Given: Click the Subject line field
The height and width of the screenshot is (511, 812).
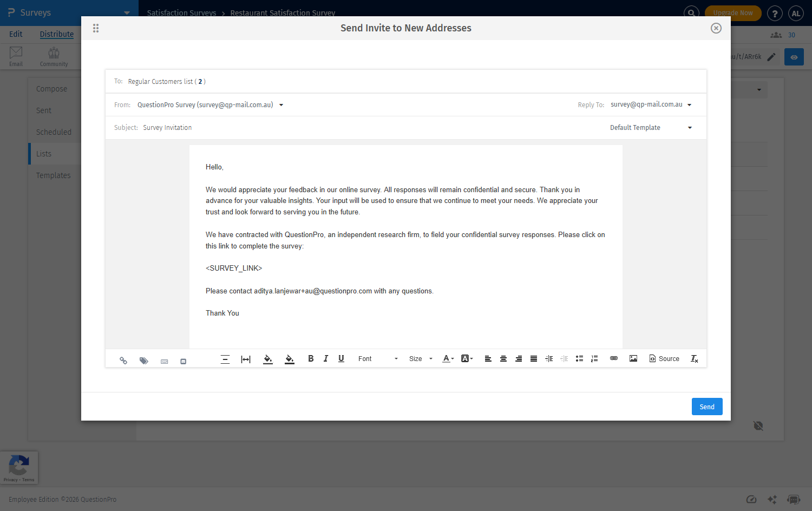Looking at the screenshot, I should pyautogui.click(x=167, y=127).
